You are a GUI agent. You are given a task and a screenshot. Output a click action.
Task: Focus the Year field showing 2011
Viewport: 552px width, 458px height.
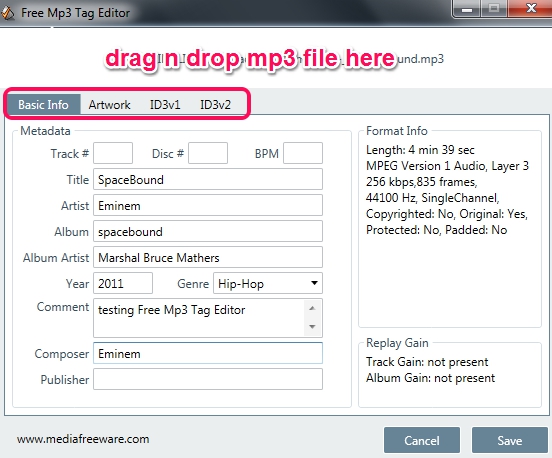[123, 283]
